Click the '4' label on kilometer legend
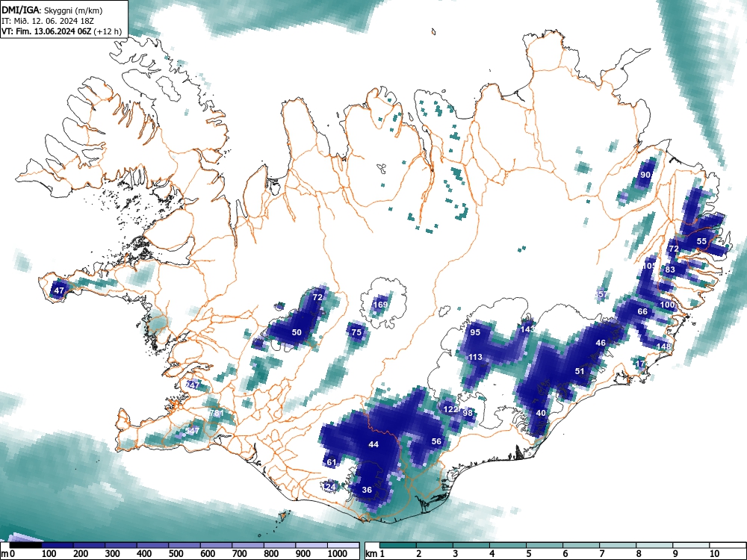This screenshot has width=747, height=560. click(492, 554)
